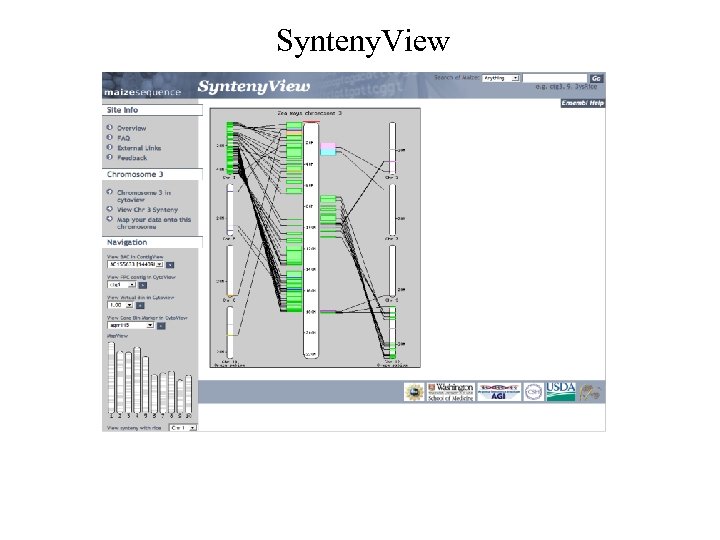Select chromosome 1 in the MapView ideogram

[112, 377]
